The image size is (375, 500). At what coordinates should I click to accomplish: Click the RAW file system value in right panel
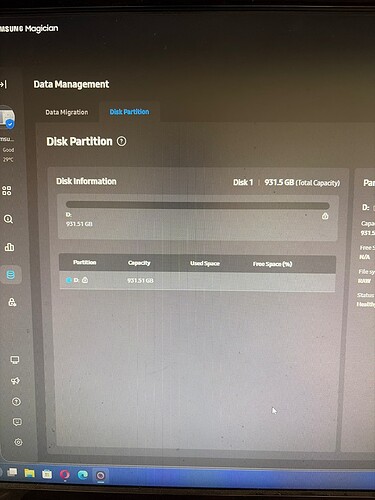coord(364,281)
